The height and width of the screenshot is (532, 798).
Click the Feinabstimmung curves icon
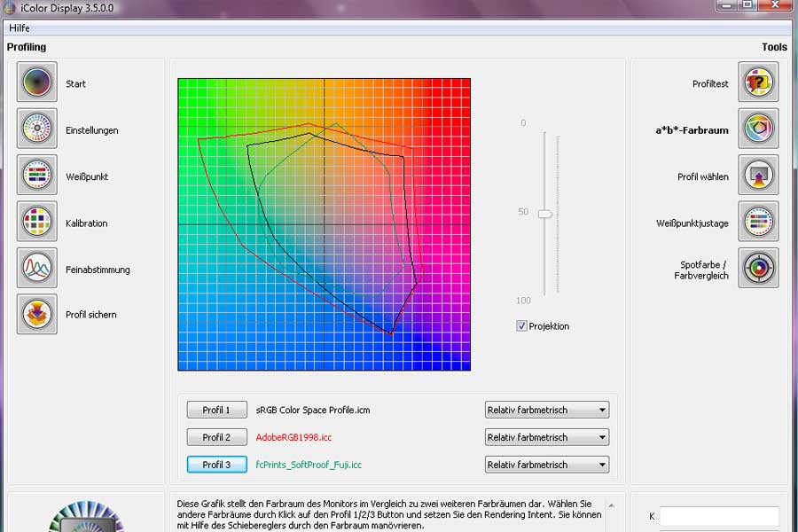click(36, 268)
